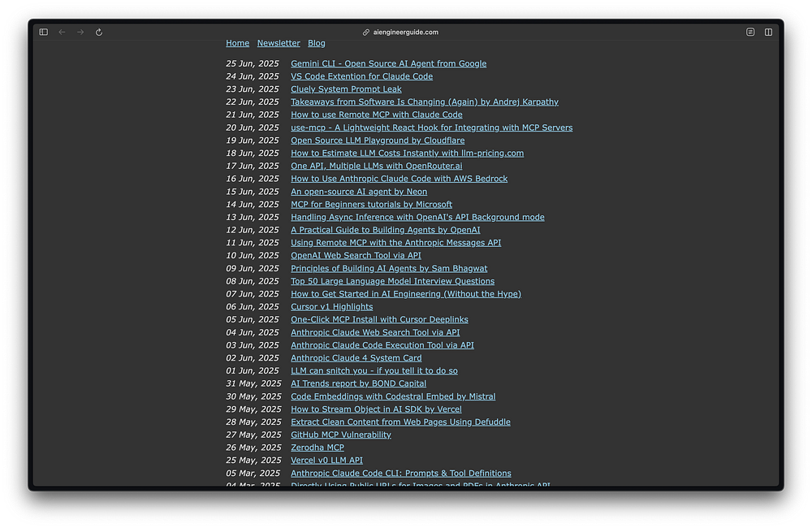Image resolution: width=812 pixels, height=528 pixels.
Task: Open LLM can snitch you post
Action: [x=374, y=371]
